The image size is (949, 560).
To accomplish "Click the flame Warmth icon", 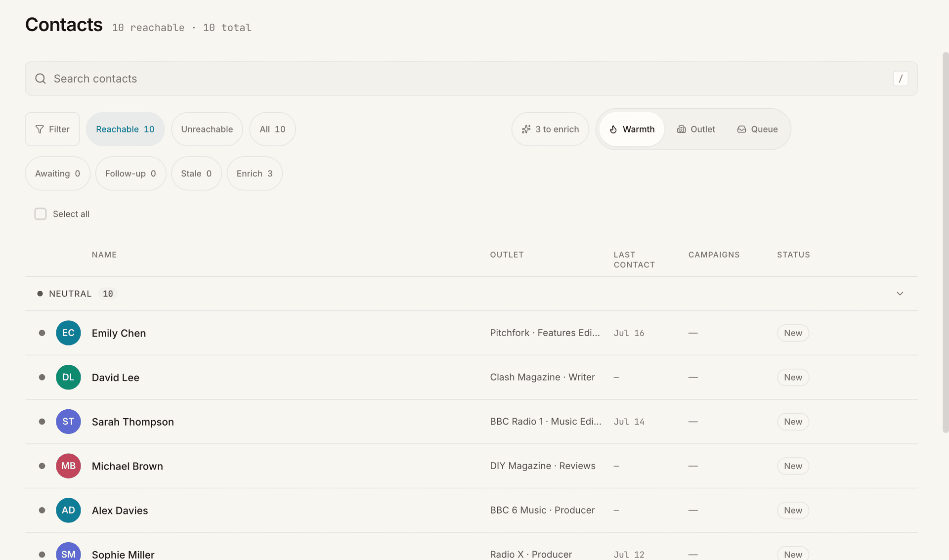I will pyautogui.click(x=613, y=129).
